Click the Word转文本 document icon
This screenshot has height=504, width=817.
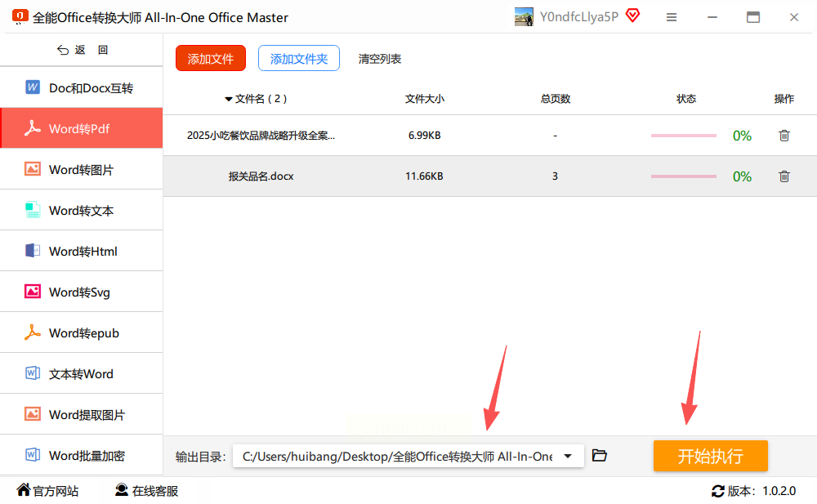(x=33, y=209)
